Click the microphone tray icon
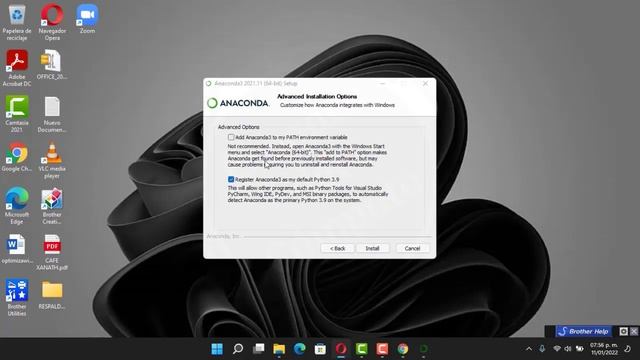Viewport: 640px width, 360px height. (x=542, y=349)
